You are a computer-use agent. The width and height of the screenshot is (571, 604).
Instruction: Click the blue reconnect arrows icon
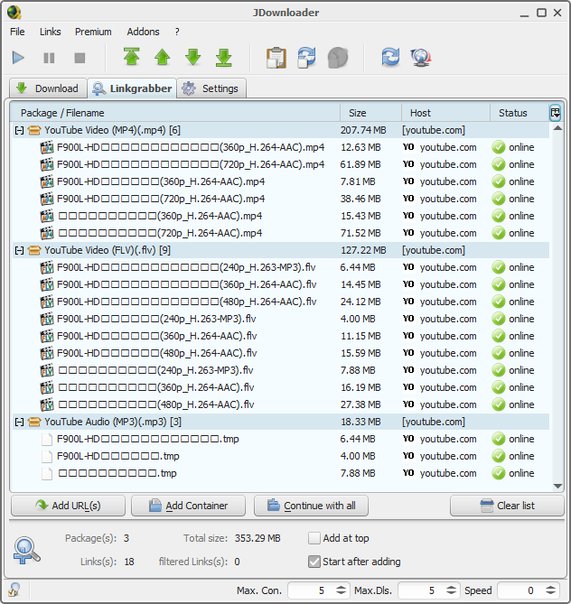(x=390, y=57)
